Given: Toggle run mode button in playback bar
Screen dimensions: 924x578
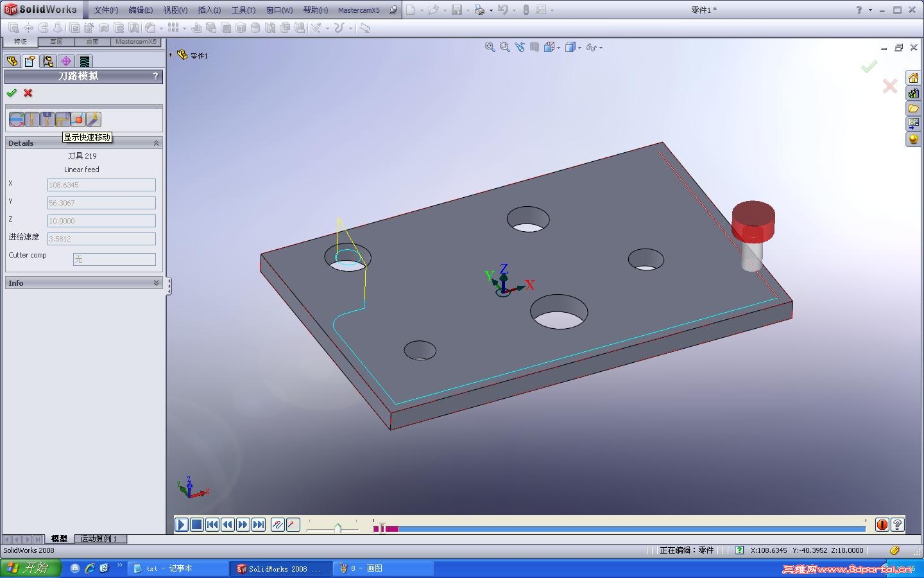Looking at the screenshot, I should pyautogui.click(x=293, y=525).
